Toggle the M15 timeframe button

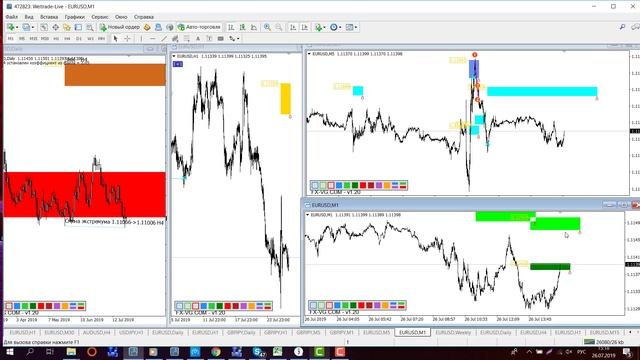click(x=33, y=38)
